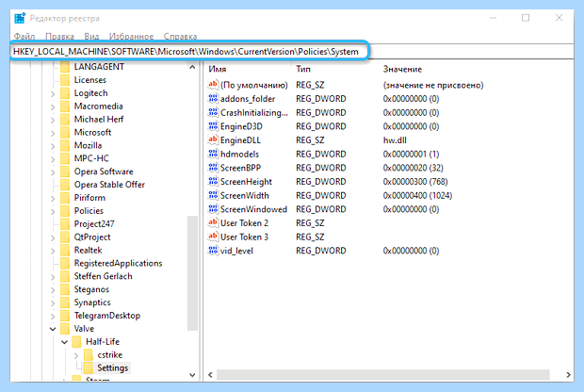584x392 pixels.
Task: Open the Правка menu
Action: point(59,37)
